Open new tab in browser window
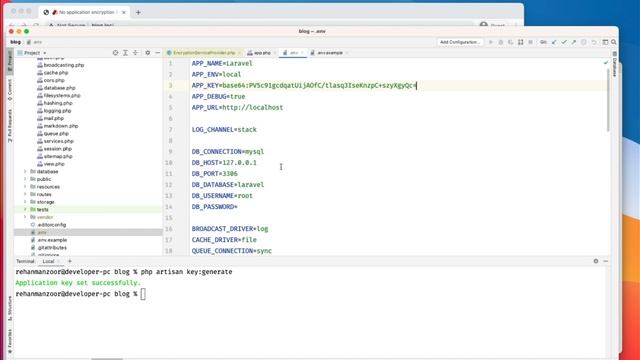The width and height of the screenshot is (640, 360). [x=138, y=12]
